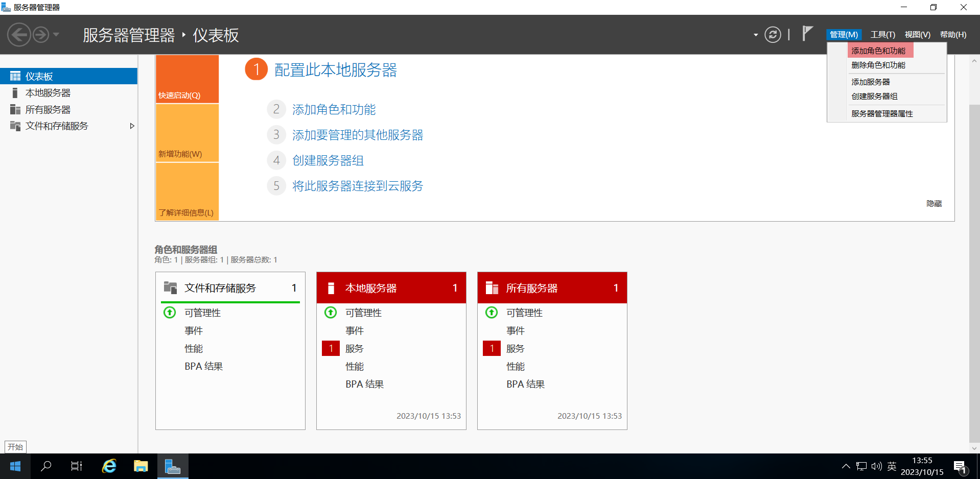This screenshot has height=479, width=980.
Task: Click the 配置此本地服务器 link
Action: [335, 69]
